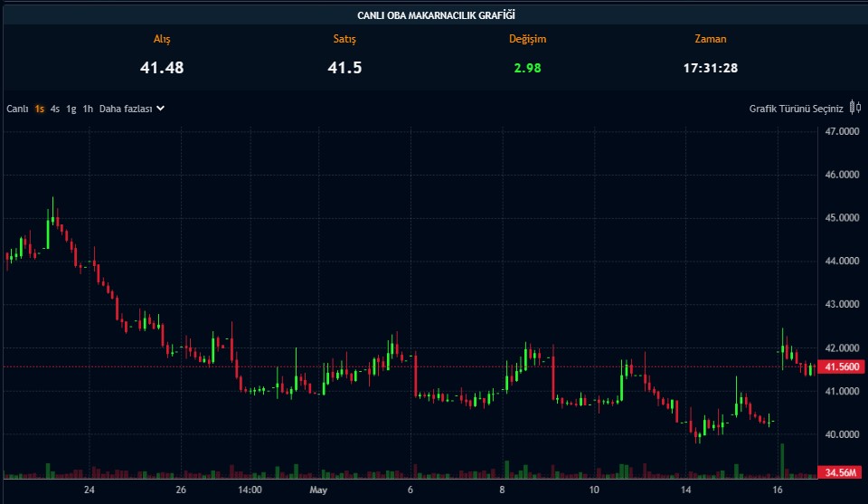868x504 pixels.
Task: Switch to the 1s timeframe
Action: 40,109
